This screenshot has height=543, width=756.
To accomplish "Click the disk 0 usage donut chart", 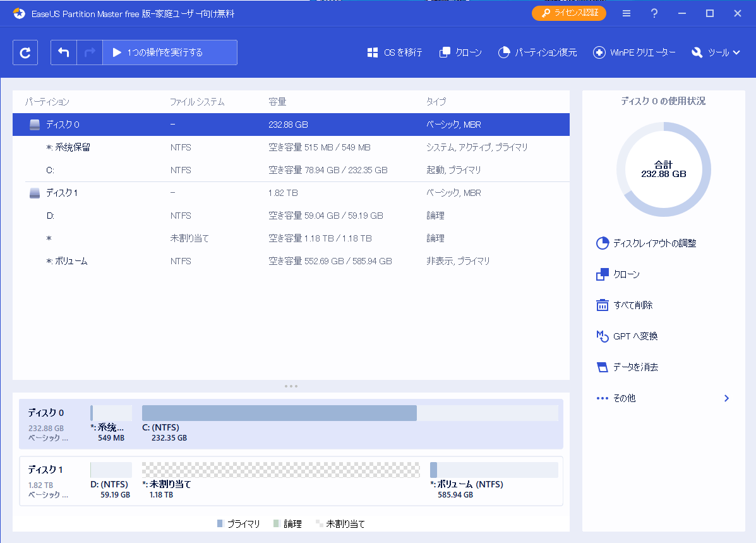I will [x=663, y=169].
